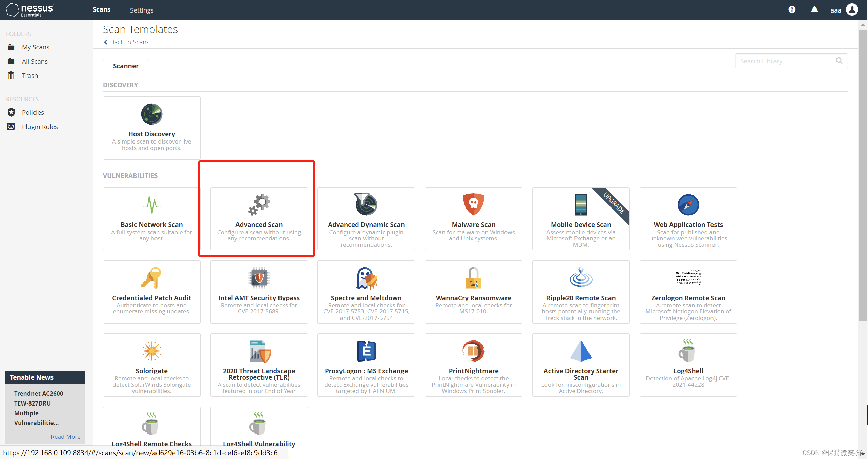868x459 pixels.
Task: Open the help question mark icon
Action: pyautogui.click(x=792, y=9)
